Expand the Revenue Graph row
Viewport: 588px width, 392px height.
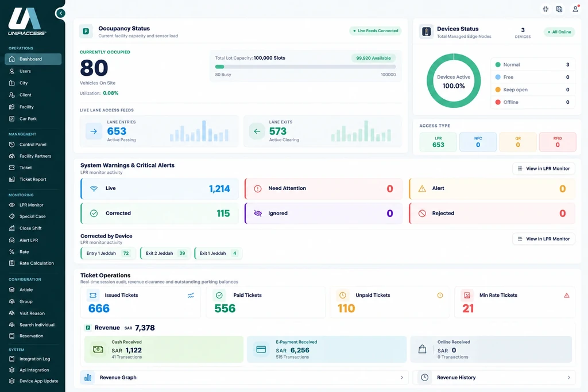tap(243, 378)
